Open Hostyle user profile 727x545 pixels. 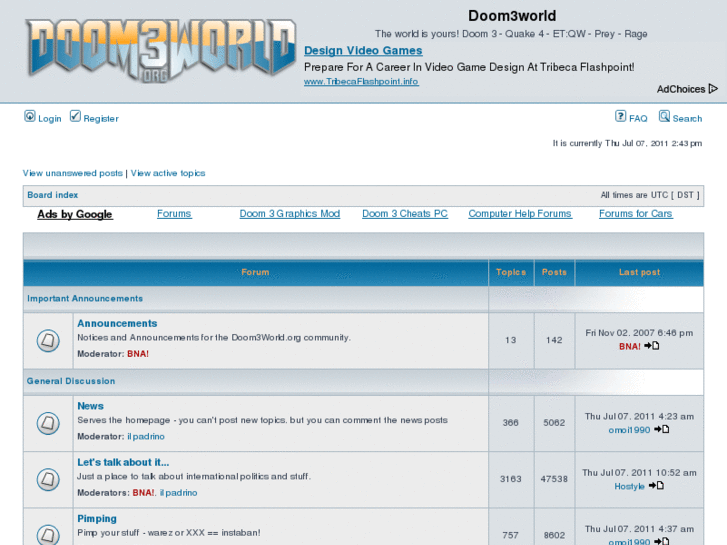(629, 486)
